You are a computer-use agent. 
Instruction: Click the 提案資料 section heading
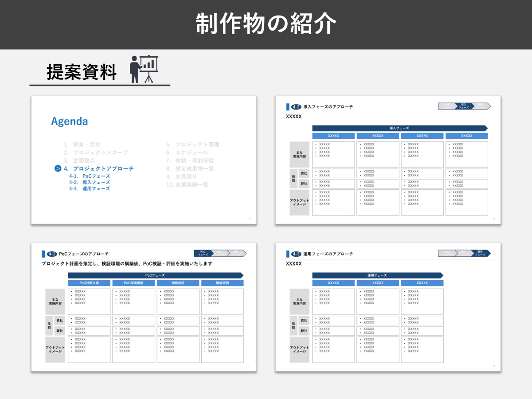click(x=82, y=72)
